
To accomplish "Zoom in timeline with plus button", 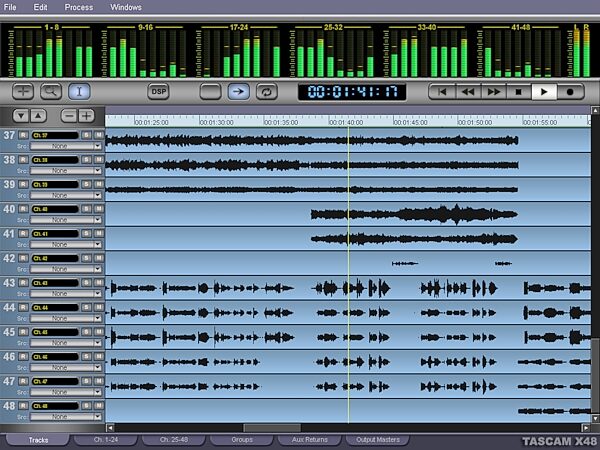I will click(x=86, y=116).
